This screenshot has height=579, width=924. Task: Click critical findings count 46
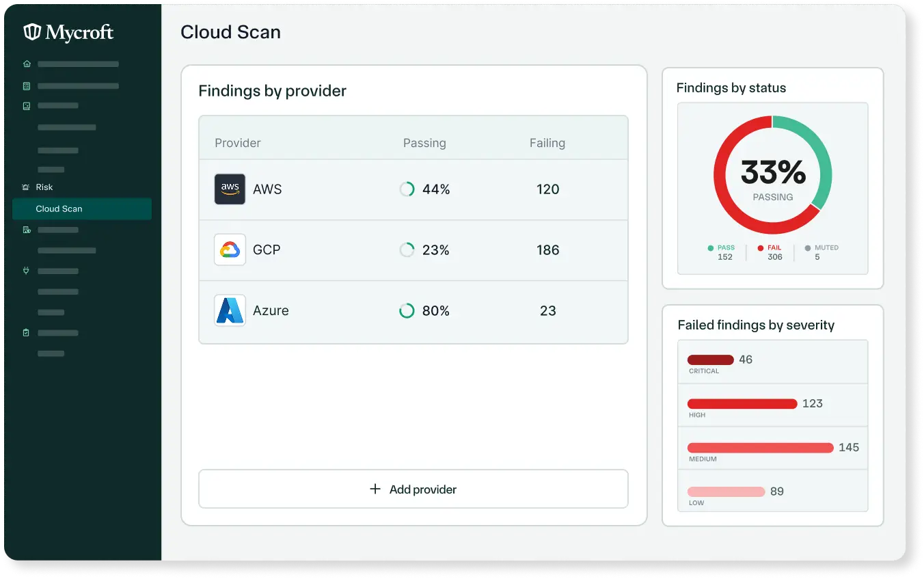[746, 360]
